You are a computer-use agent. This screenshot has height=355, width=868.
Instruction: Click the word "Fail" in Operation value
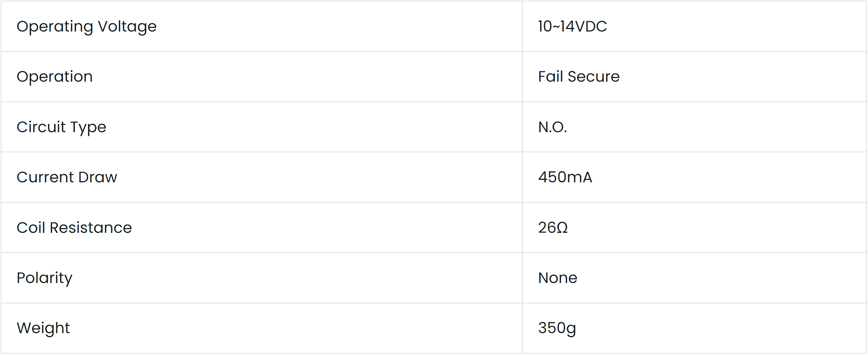(x=550, y=77)
